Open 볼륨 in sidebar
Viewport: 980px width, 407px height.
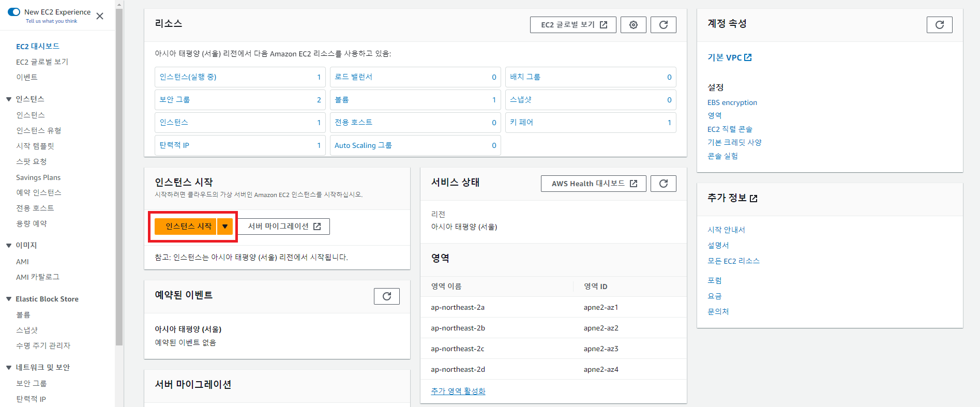coord(23,314)
